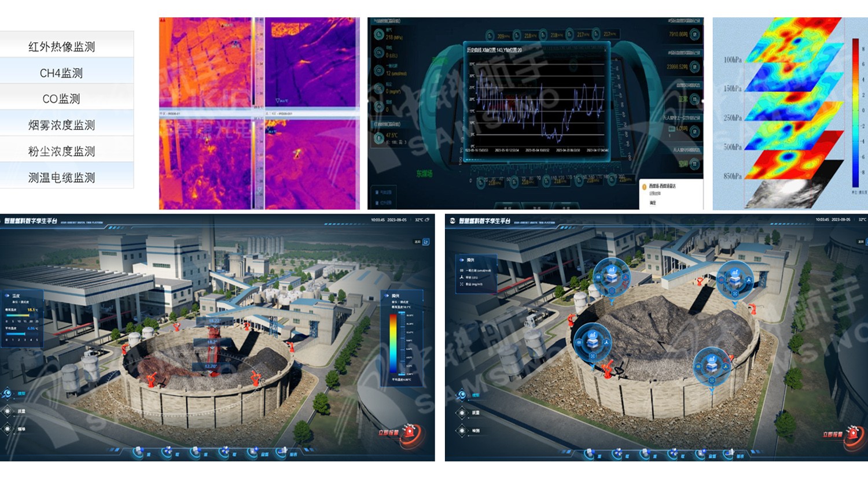
Task: Open the purple top-right infrared thermal image
Action: pos(311,62)
